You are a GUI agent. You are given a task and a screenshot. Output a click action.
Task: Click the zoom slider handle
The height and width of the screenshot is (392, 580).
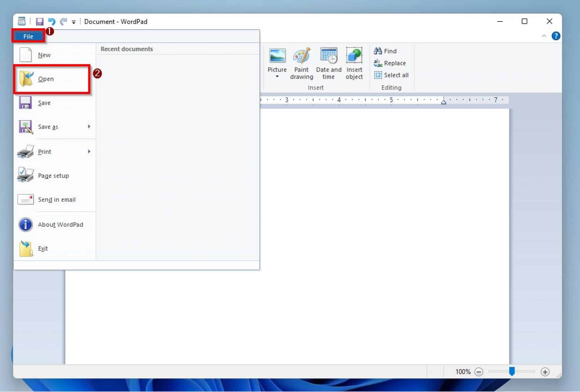tap(511, 372)
